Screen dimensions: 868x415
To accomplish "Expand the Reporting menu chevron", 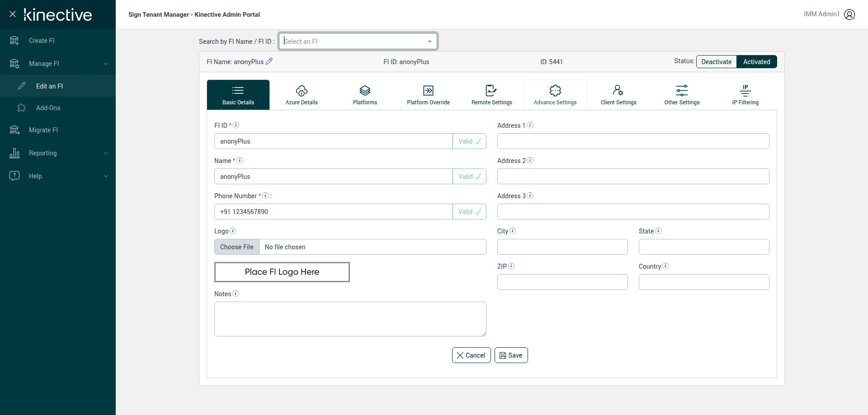I will point(106,153).
